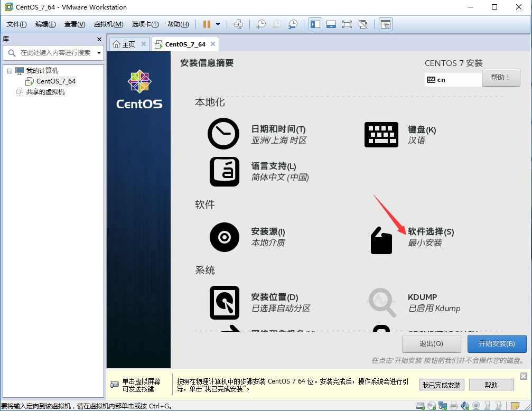Open the 编辑(E) menu
The height and width of the screenshot is (411, 532).
[45, 24]
